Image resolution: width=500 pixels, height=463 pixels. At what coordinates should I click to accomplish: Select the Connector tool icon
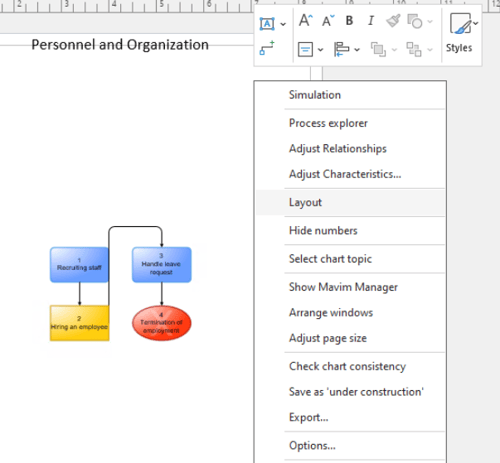click(267, 48)
